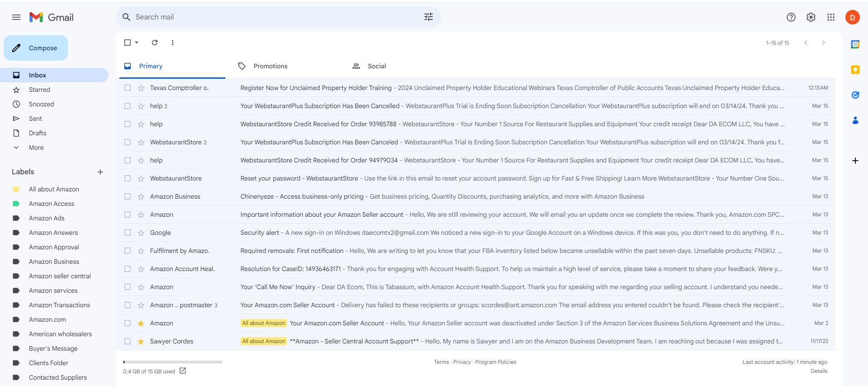Screen dimensions: 868x386
Task: Unstar the Sawyer Cordes email
Action: [x=141, y=341]
